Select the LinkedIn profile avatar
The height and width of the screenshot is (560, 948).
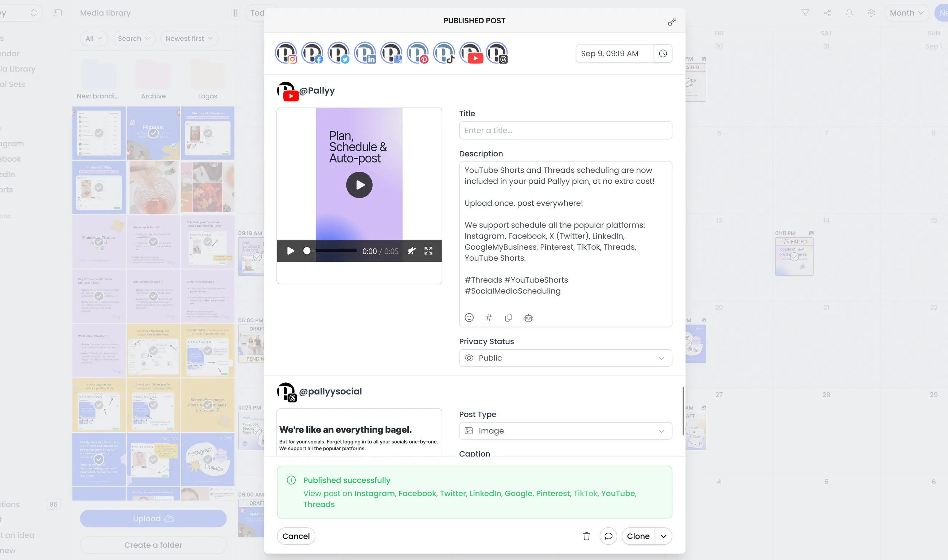(x=365, y=53)
